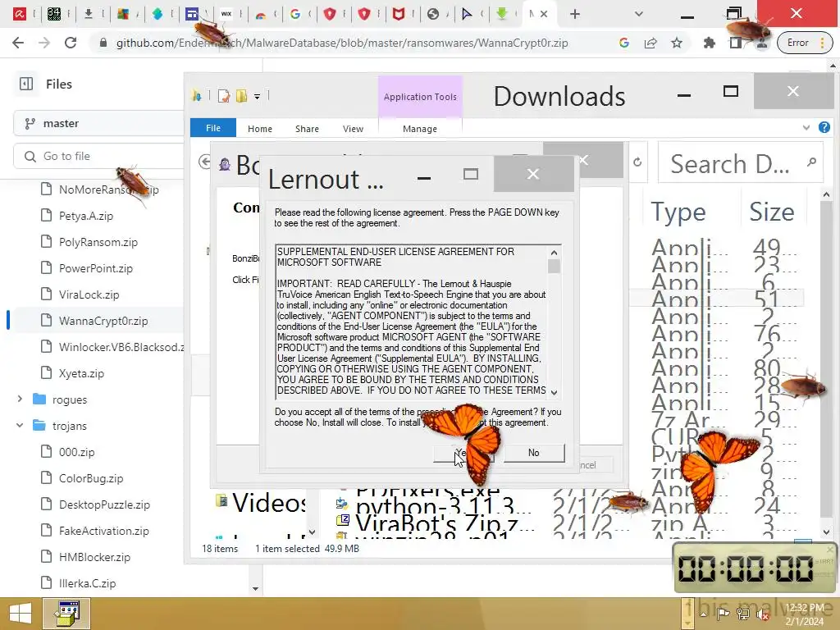The height and width of the screenshot is (630, 840).
Task: Open Illerka.C.zip in the file tree
Action: click(87, 583)
